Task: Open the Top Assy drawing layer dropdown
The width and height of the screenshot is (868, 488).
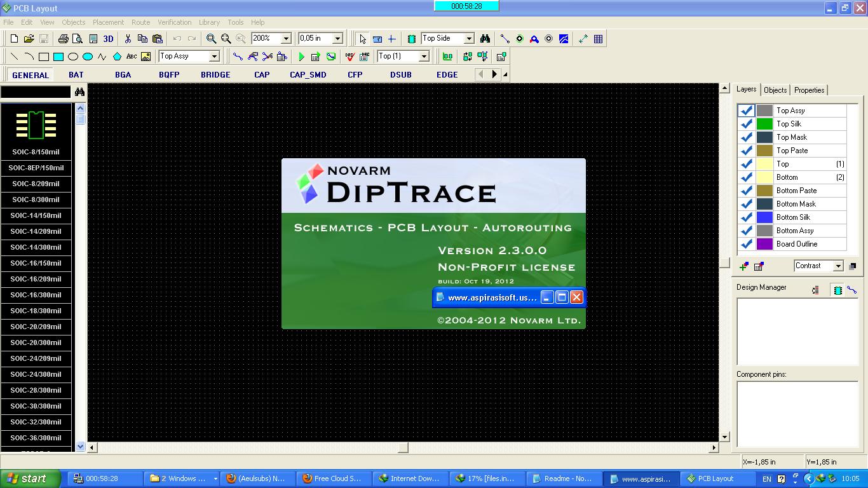Action: (214, 57)
